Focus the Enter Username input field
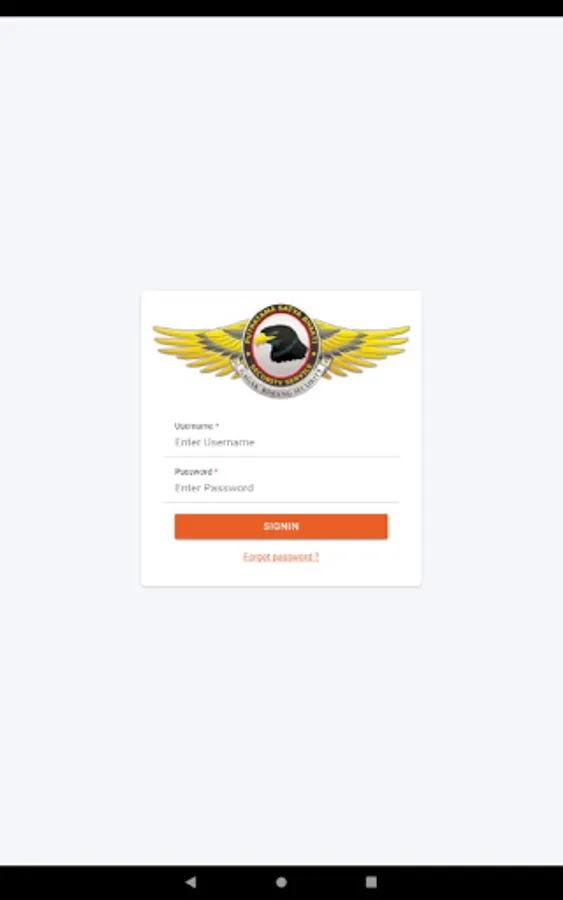 click(281, 442)
